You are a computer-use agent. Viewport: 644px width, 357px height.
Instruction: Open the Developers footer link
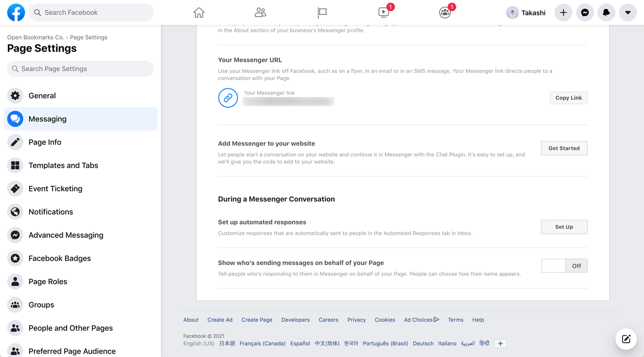(x=295, y=320)
